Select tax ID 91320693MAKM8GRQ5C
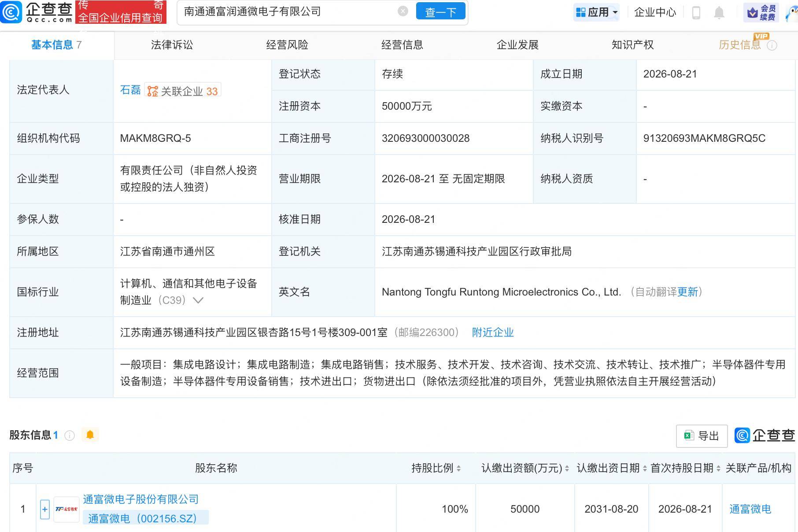Screen dimensions: 798x532 [704, 138]
